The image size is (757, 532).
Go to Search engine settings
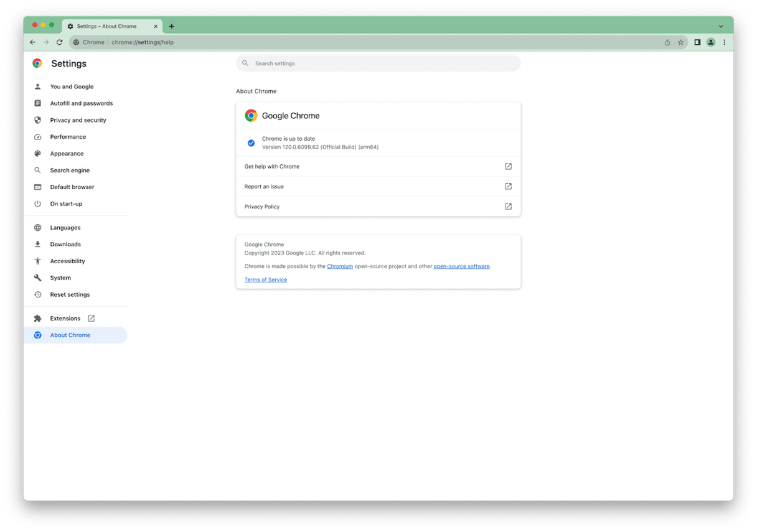click(70, 170)
